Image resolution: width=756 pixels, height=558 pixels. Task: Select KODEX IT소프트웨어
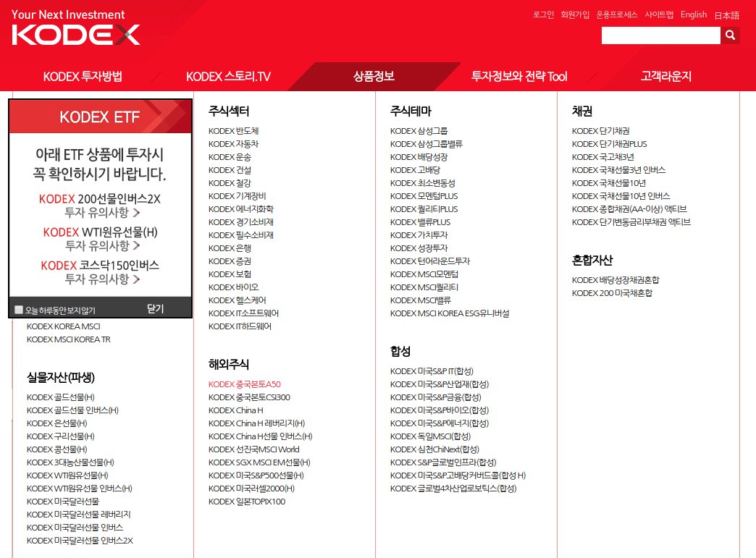(x=243, y=313)
